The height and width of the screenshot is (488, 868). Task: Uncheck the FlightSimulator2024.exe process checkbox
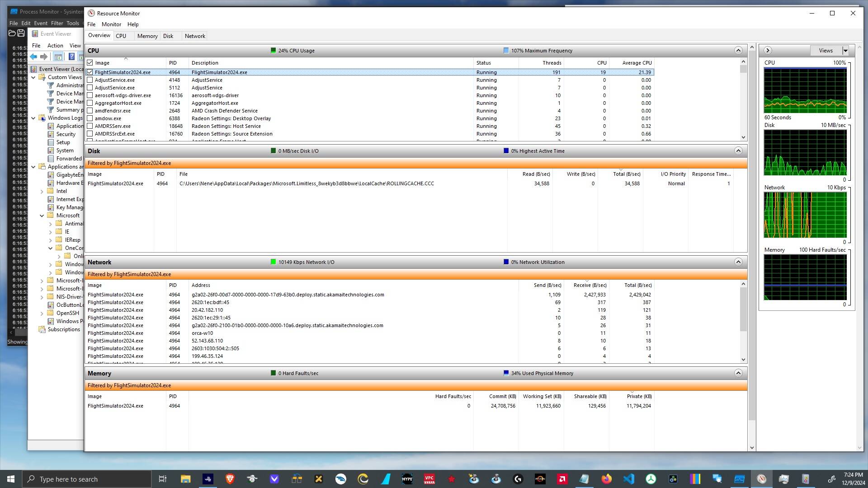(90, 72)
